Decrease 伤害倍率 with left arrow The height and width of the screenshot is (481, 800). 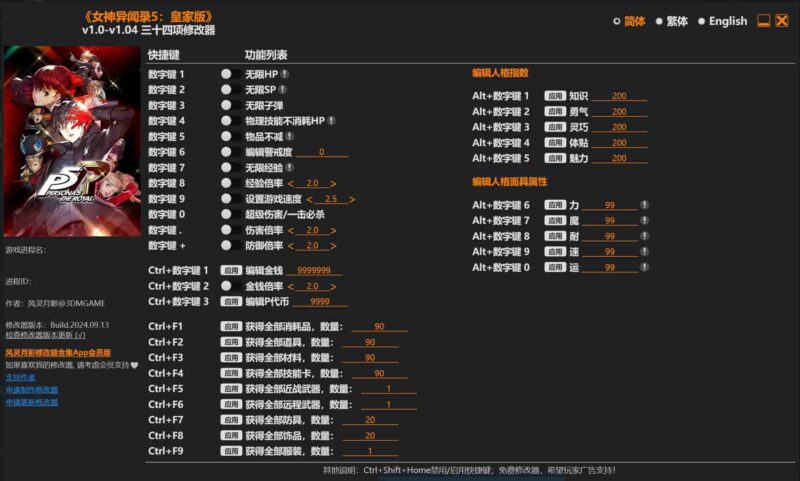291,231
